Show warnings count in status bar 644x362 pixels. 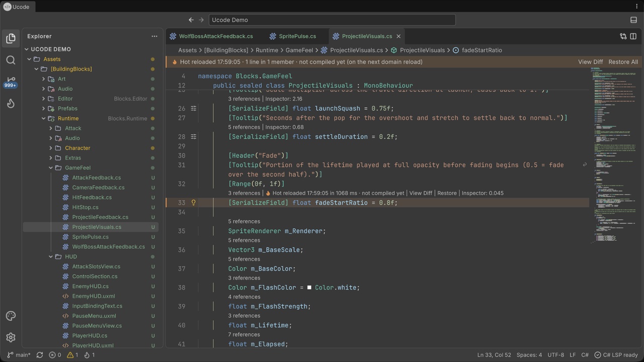click(x=72, y=355)
